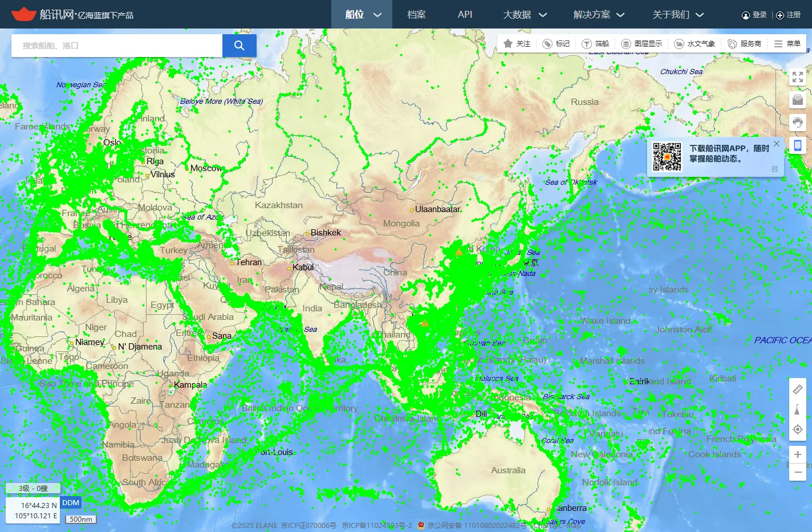This screenshot has height=532, width=812.
Task: Click the 登录 login link
Action: [x=760, y=15]
